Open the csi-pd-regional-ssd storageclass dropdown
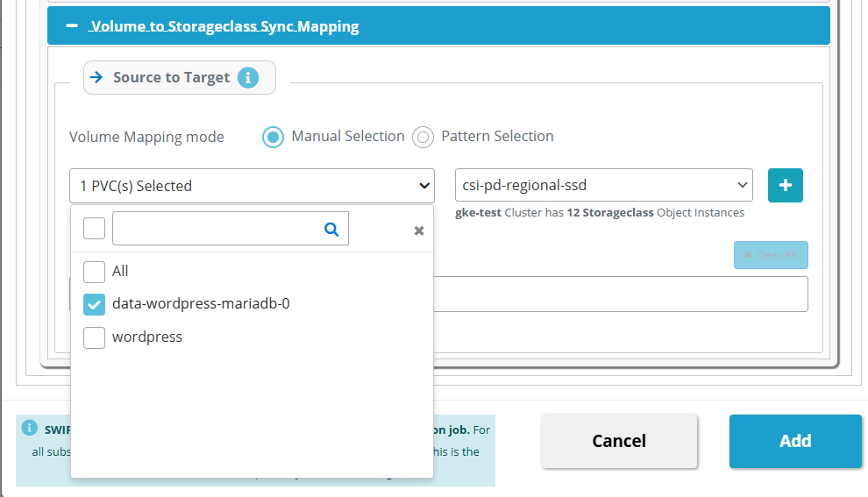The width and height of the screenshot is (868, 497). point(603,185)
